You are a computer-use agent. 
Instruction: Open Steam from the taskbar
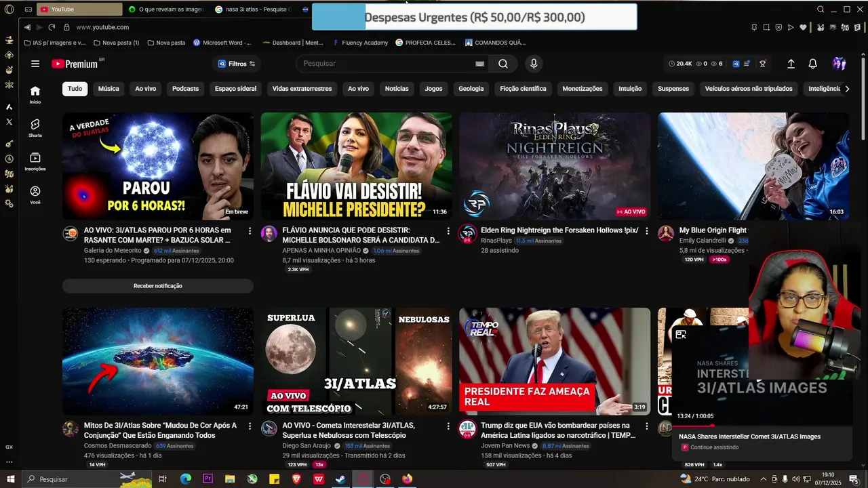340,479
